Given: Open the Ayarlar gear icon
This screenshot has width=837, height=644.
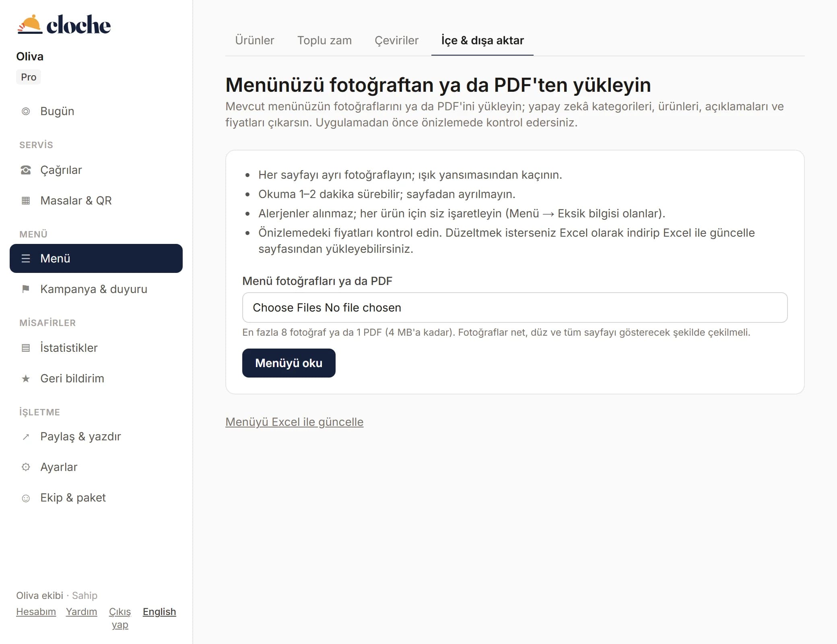Looking at the screenshot, I should pos(26,467).
